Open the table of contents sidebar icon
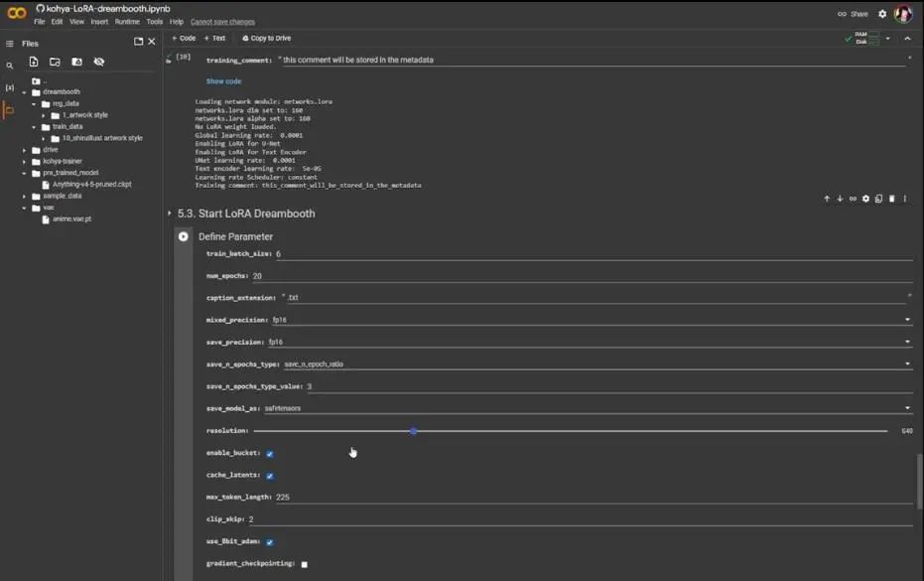 click(x=10, y=44)
